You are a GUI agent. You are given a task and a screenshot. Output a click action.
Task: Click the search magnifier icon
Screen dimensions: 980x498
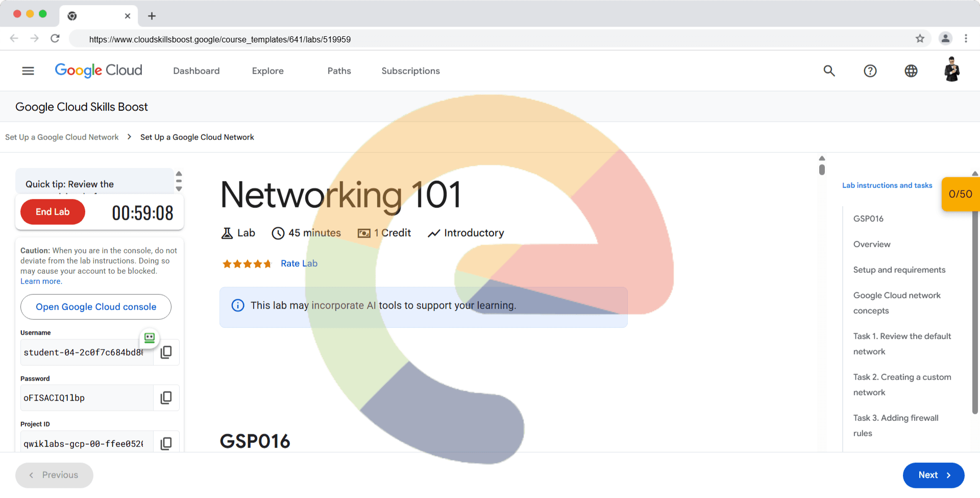coord(829,71)
